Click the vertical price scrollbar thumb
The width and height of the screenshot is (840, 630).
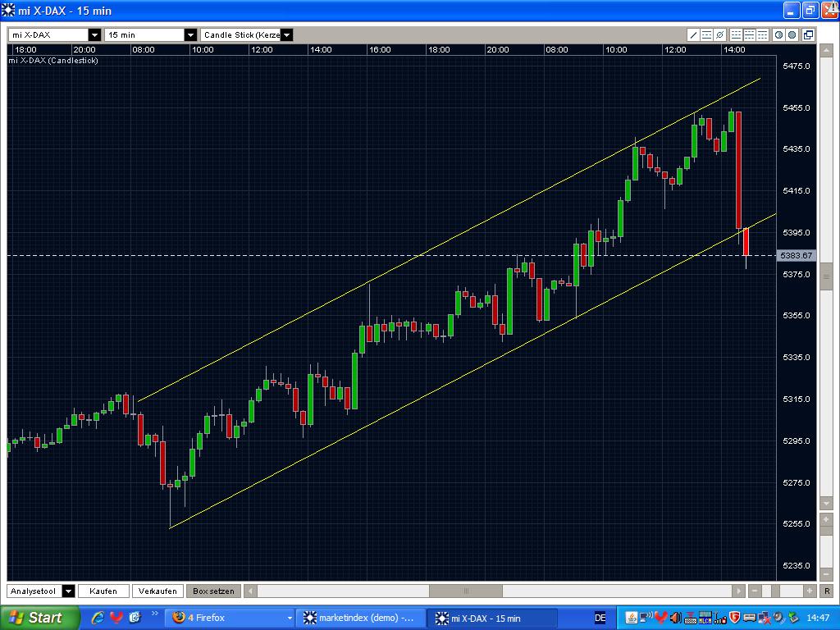(x=826, y=277)
